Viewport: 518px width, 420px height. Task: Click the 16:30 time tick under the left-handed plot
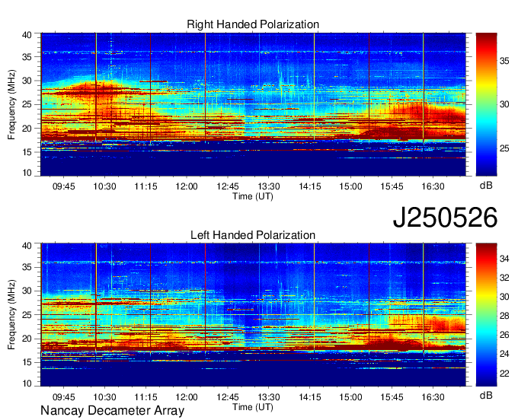pos(433,396)
